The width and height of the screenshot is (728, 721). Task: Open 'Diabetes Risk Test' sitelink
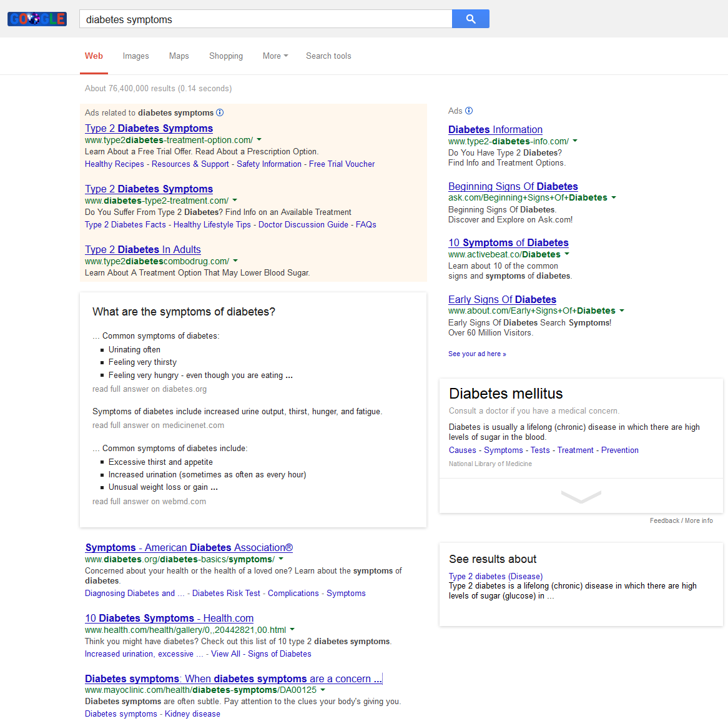(226, 594)
